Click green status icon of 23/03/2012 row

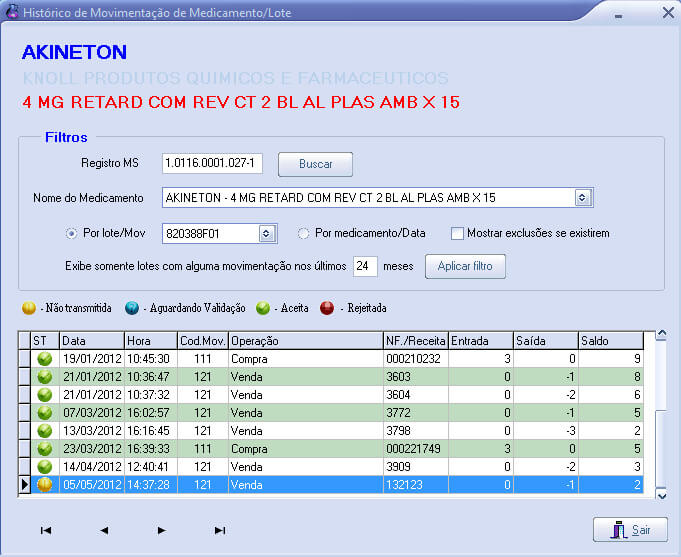45,449
